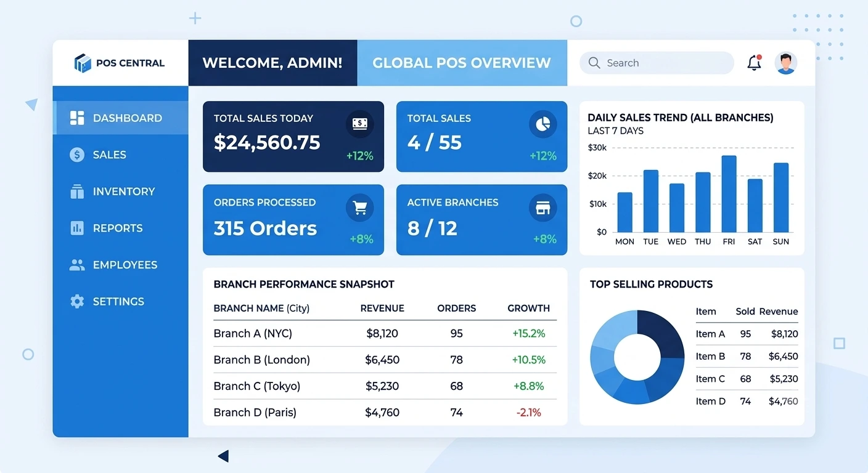This screenshot has width=868, height=473.
Task: Select the Branch A (NYC) row name
Action: tap(253, 334)
